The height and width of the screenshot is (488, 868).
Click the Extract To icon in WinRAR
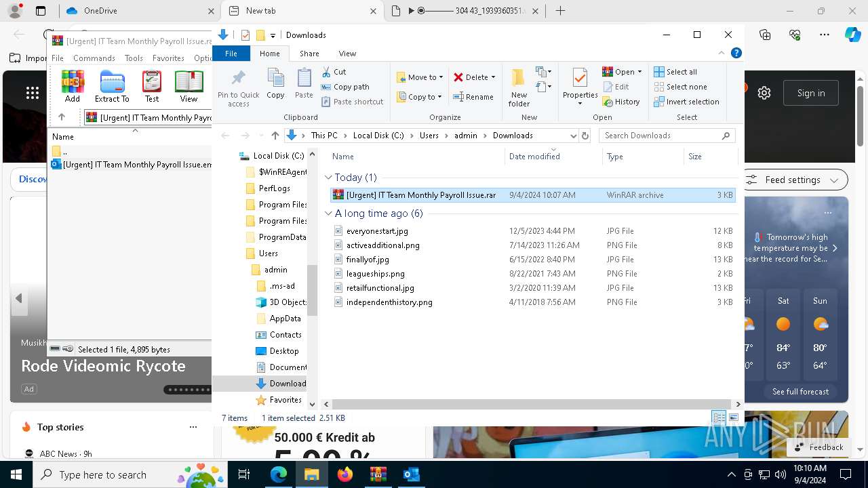(x=112, y=86)
